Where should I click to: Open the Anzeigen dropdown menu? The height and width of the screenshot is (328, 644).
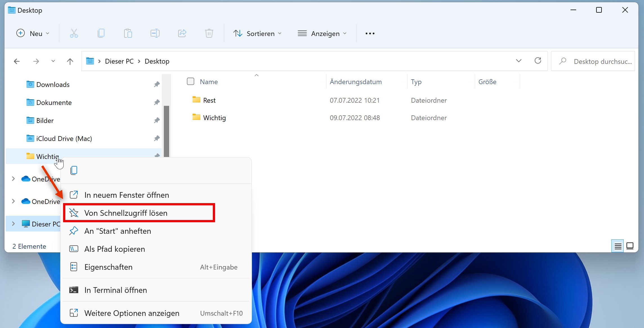(x=322, y=33)
